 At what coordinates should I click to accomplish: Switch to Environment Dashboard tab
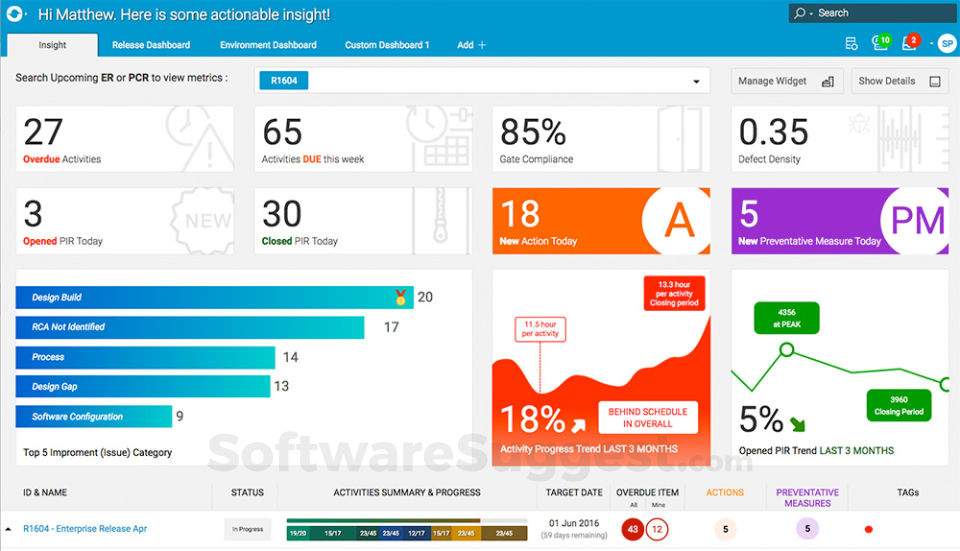pyautogui.click(x=268, y=45)
